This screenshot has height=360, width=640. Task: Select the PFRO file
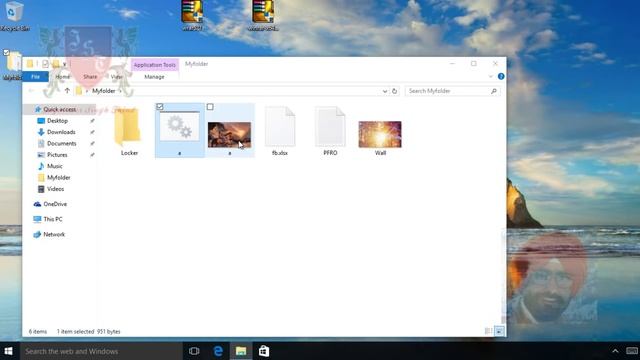click(330, 131)
